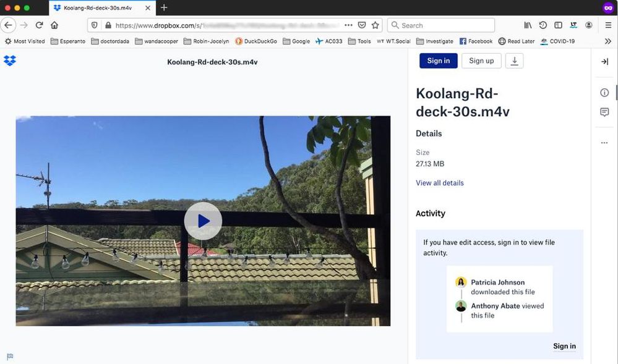The image size is (618, 364).
Task: Open the file info panel icon
Action: coord(604,93)
